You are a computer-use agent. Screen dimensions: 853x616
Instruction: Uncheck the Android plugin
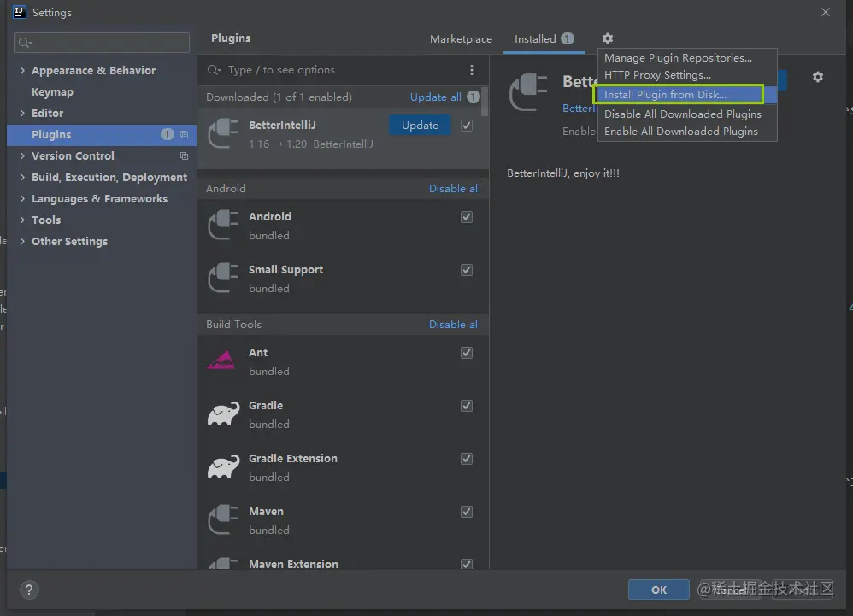click(x=467, y=217)
